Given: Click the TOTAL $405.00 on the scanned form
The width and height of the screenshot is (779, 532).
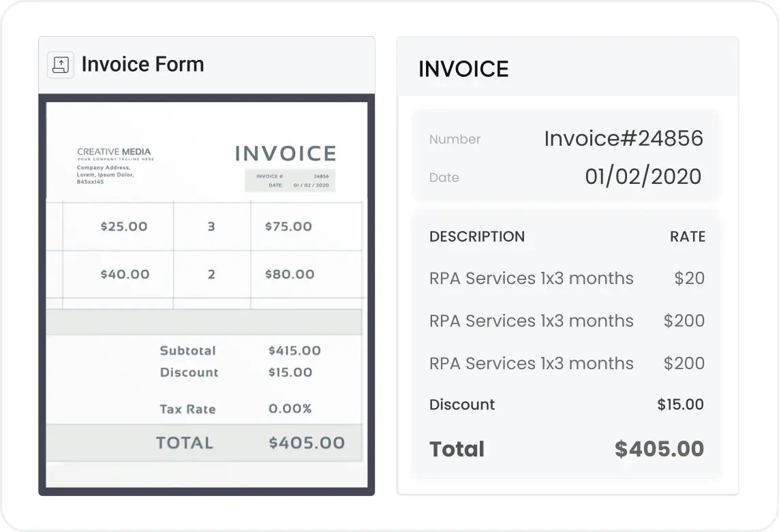Looking at the screenshot, I should click(307, 443).
